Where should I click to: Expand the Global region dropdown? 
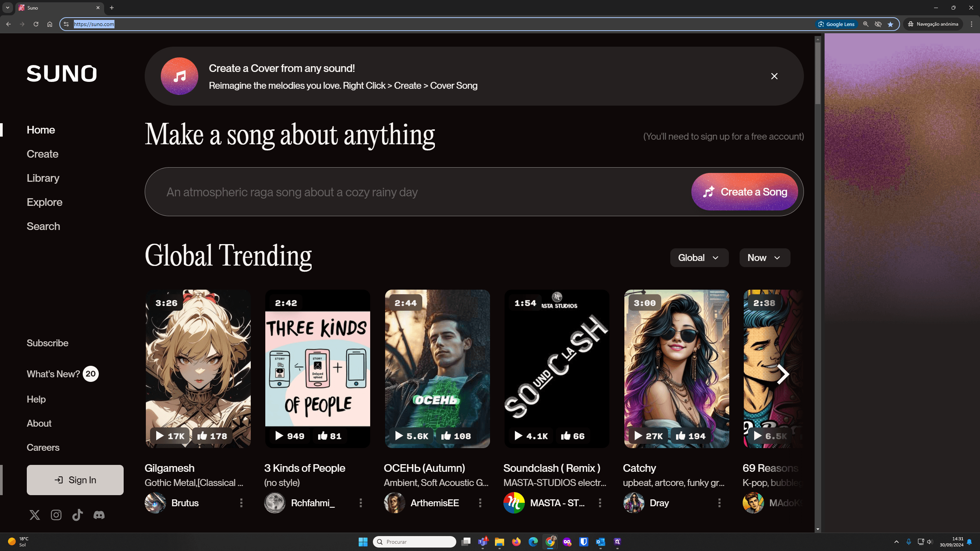(699, 258)
